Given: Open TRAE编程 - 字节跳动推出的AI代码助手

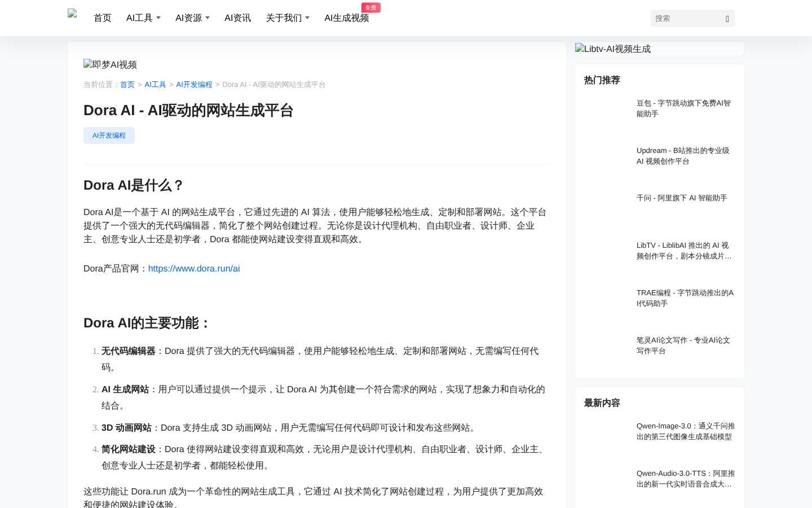Looking at the screenshot, I should pos(685,298).
